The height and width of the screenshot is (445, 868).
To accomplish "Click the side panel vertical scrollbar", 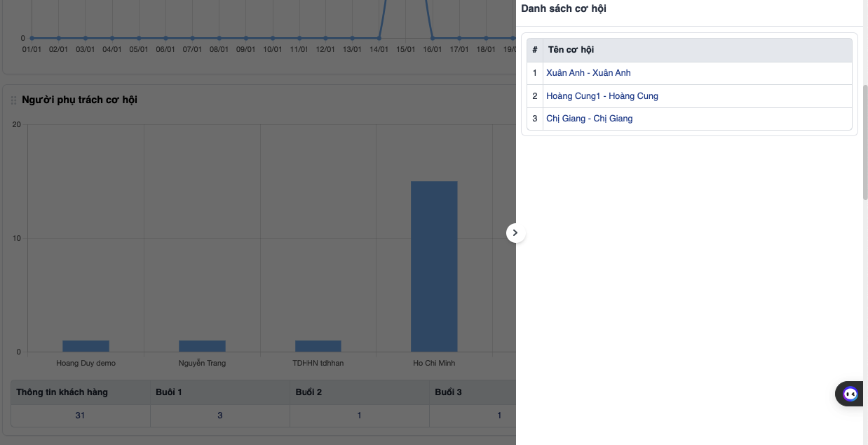I will [864, 140].
